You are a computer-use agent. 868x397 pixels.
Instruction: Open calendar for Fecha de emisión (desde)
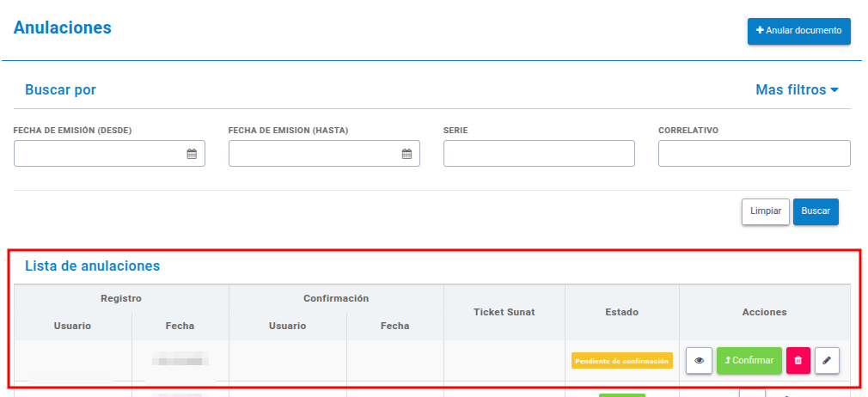(192, 154)
